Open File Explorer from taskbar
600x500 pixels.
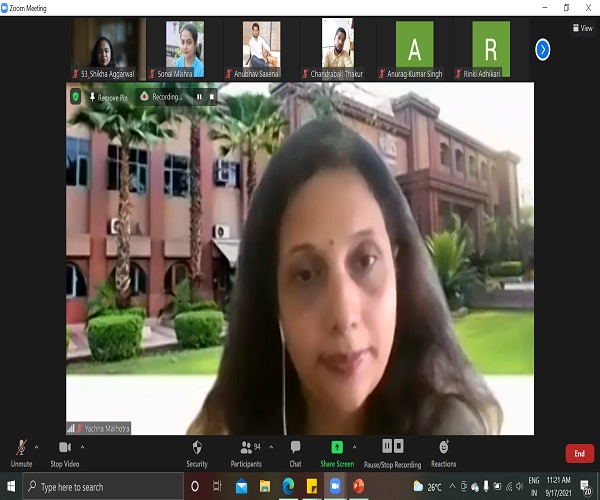click(265, 487)
